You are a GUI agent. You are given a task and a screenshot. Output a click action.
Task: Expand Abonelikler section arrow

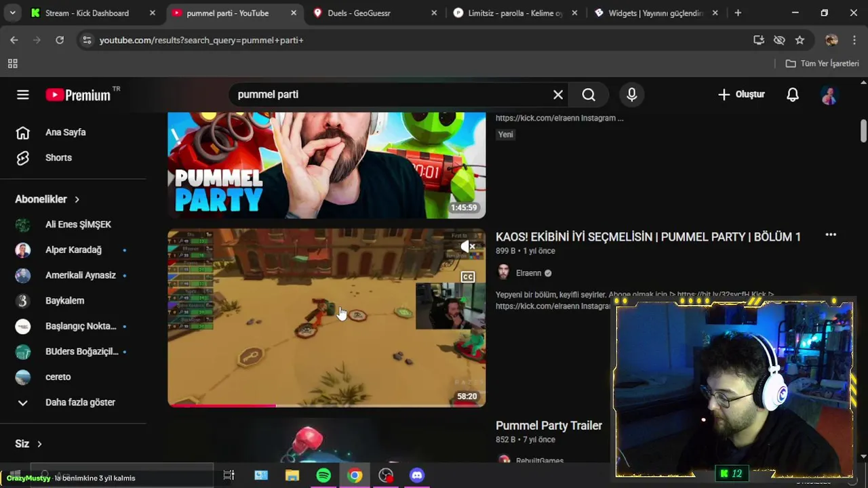point(77,199)
